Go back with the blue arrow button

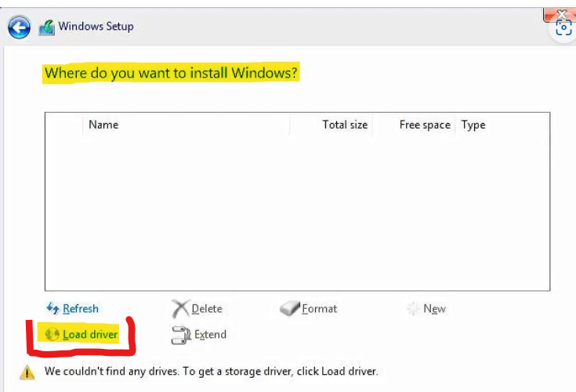pos(19,27)
